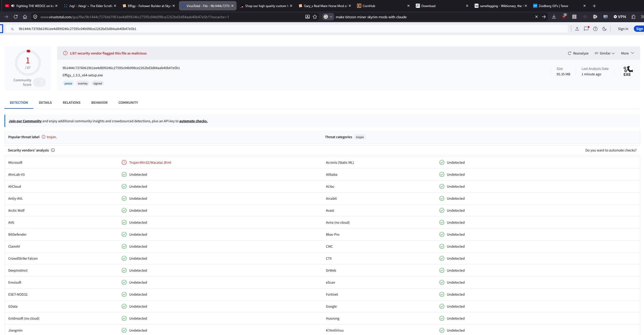This screenshot has height=335, width=644.
Task: Click the magnifier icon in VirusTotal search
Action: point(12,29)
